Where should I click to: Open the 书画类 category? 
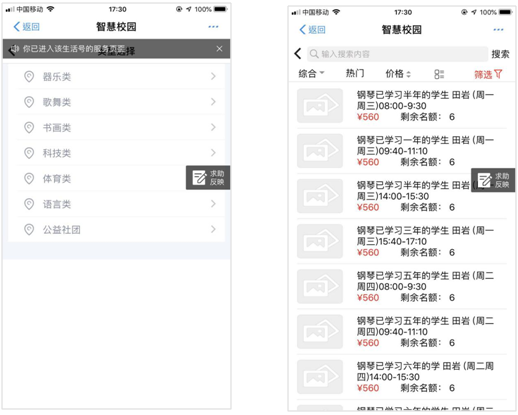click(120, 127)
